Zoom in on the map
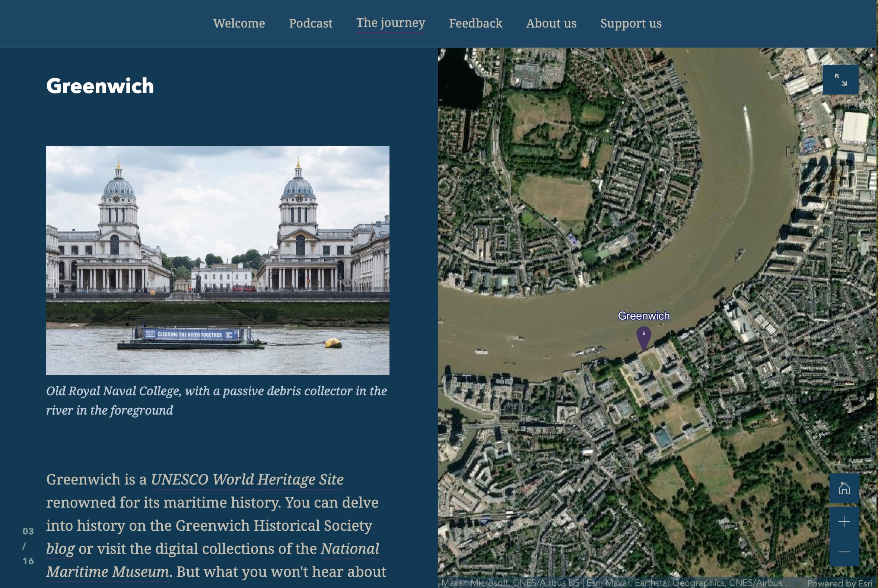878x588 pixels. (x=844, y=522)
